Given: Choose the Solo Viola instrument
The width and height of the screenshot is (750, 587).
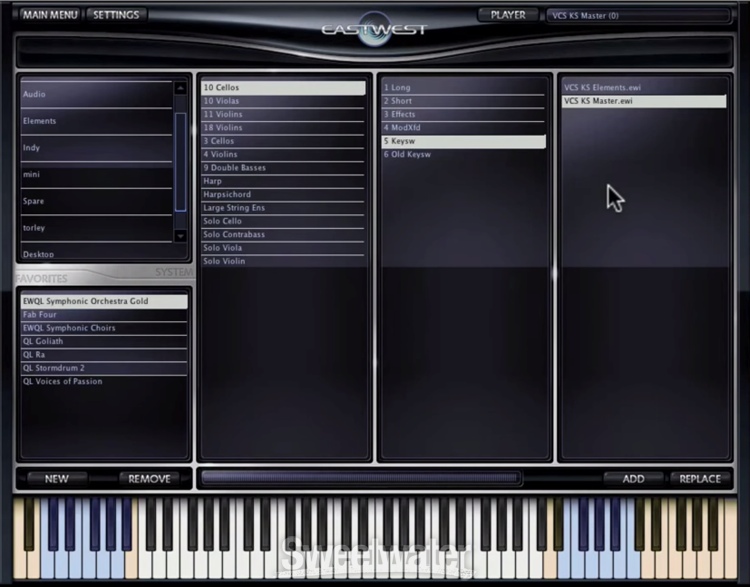Looking at the screenshot, I should (x=283, y=248).
